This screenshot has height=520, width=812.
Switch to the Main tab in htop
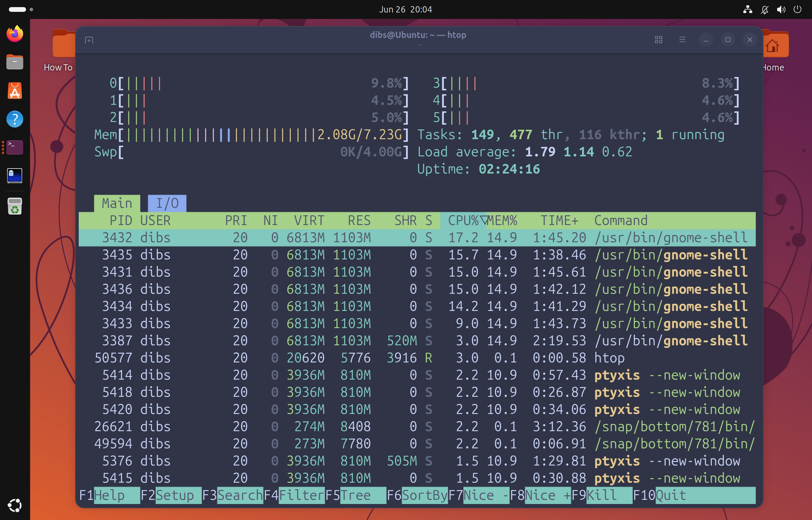pyautogui.click(x=117, y=203)
